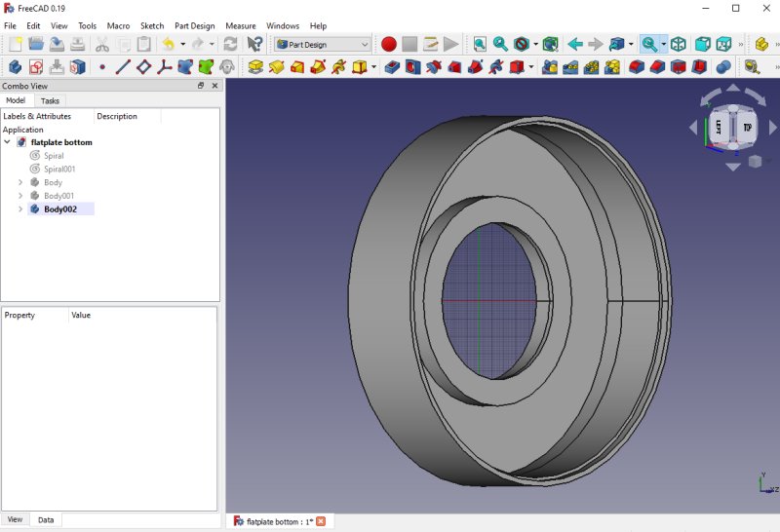Set the front view cube icon

(702, 44)
